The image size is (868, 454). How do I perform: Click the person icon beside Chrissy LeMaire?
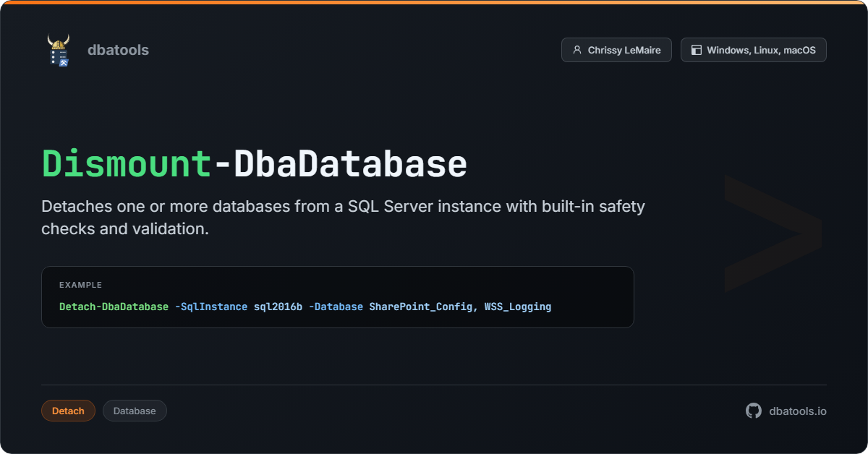click(x=576, y=50)
